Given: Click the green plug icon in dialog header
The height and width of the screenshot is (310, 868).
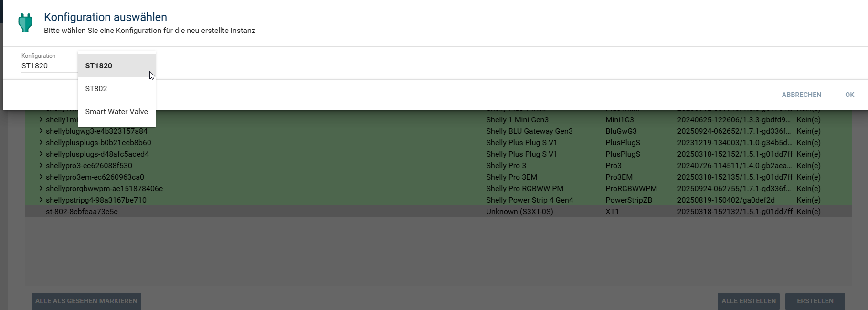Looking at the screenshot, I should pyautogui.click(x=25, y=23).
